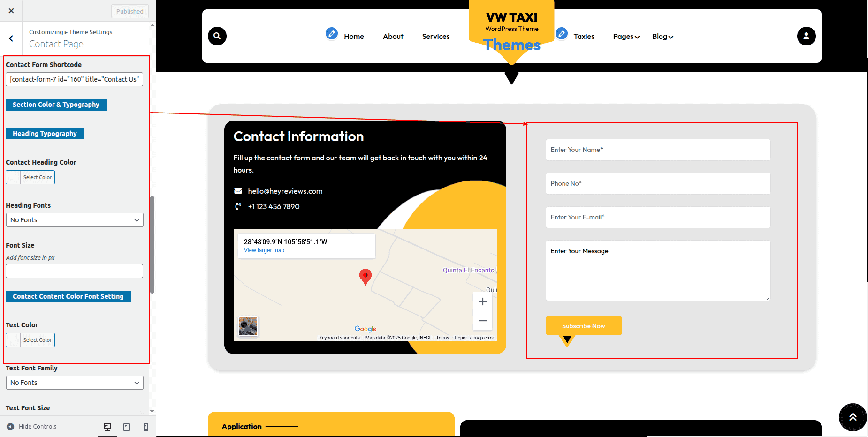This screenshot has width=868, height=437.
Task: Open the View larger map link
Action: tap(264, 250)
